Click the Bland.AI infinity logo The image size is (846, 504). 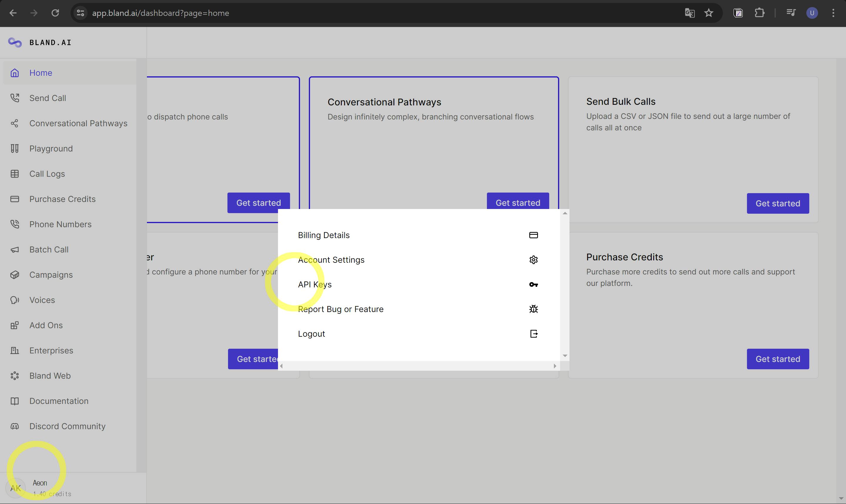point(15,43)
